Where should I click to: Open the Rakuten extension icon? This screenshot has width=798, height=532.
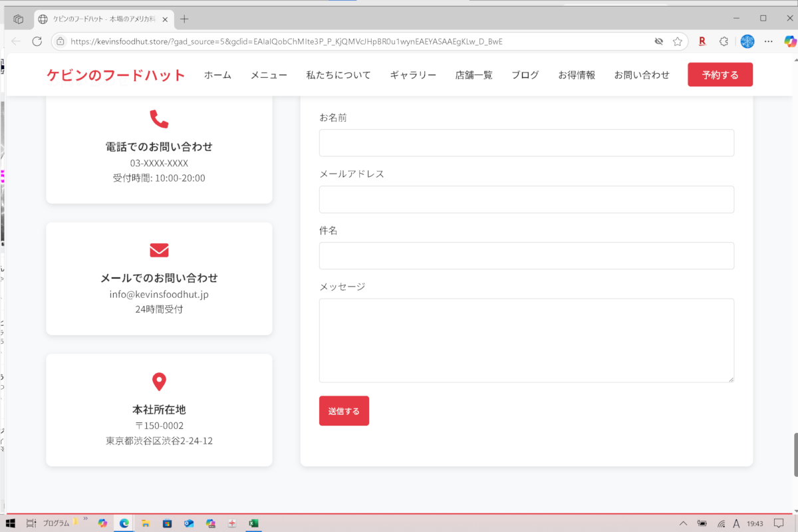[702, 41]
